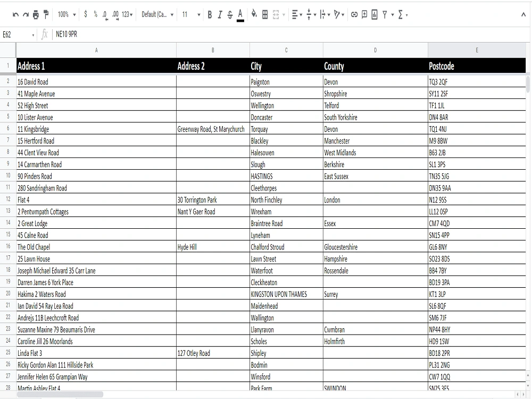Open the horizontal align dropdown
Viewport: 532px width, 399px height.
297,14
